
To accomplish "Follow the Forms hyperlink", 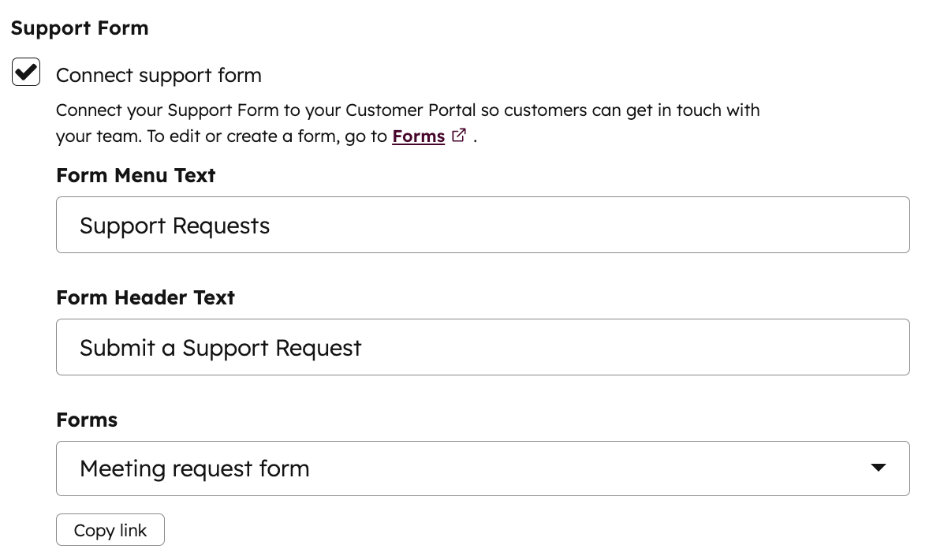I will click(x=418, y=136).
